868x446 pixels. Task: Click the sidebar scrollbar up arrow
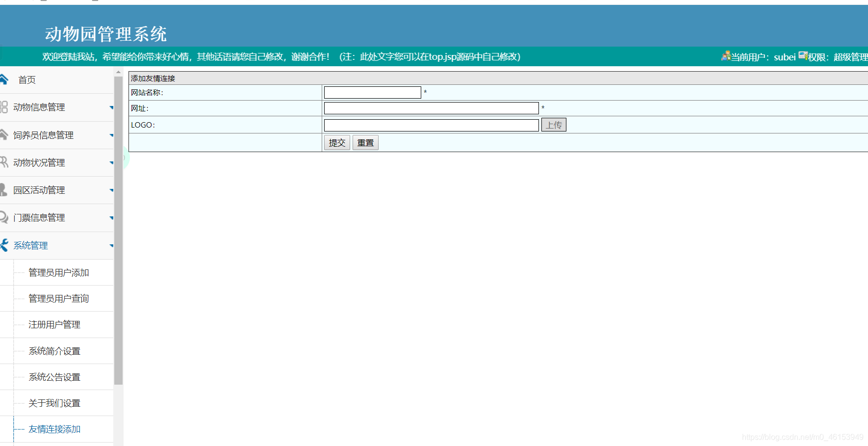[x=118, y=72]
